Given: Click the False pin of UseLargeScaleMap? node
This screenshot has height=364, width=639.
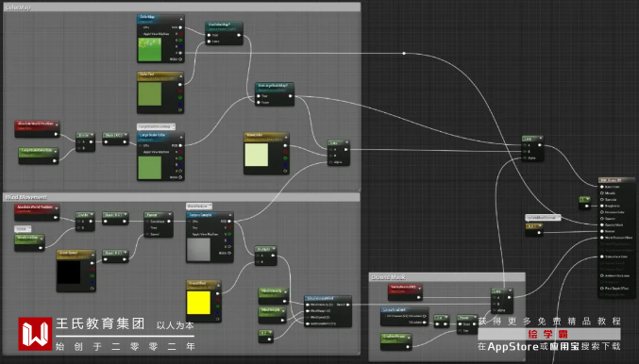Looking at the screenshot, I should point(259,102).
